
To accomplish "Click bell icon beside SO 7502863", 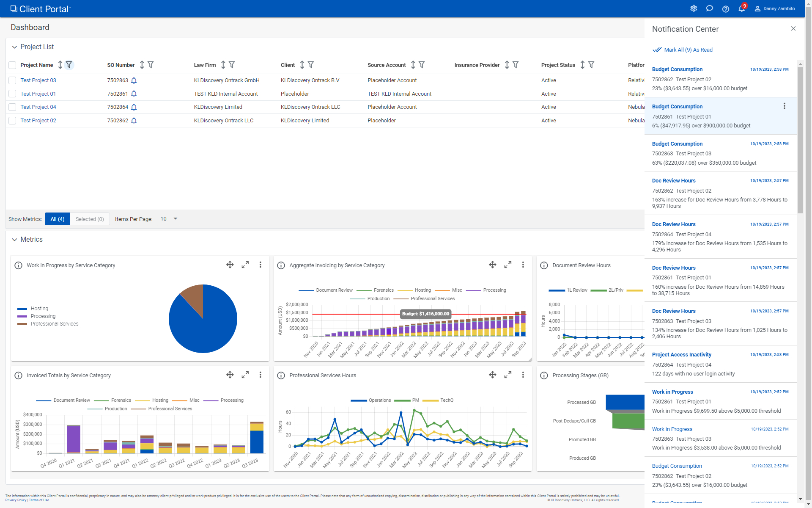I will [134, 80].
